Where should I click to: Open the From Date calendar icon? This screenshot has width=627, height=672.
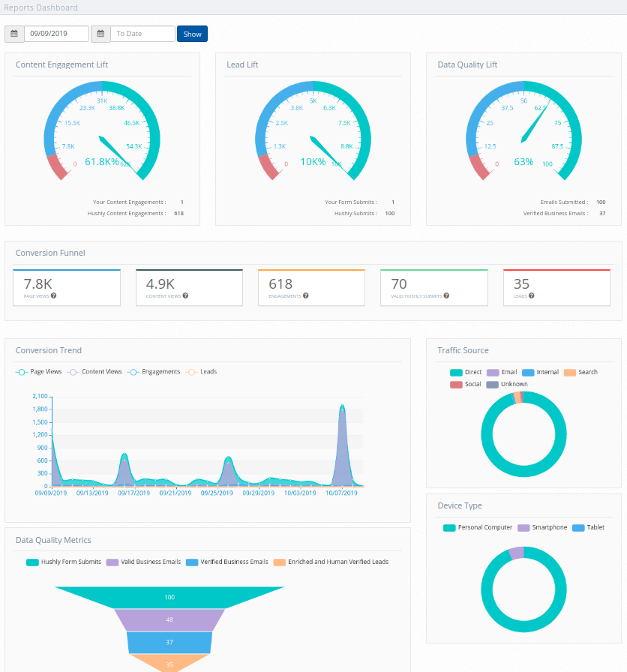point(14,34)
